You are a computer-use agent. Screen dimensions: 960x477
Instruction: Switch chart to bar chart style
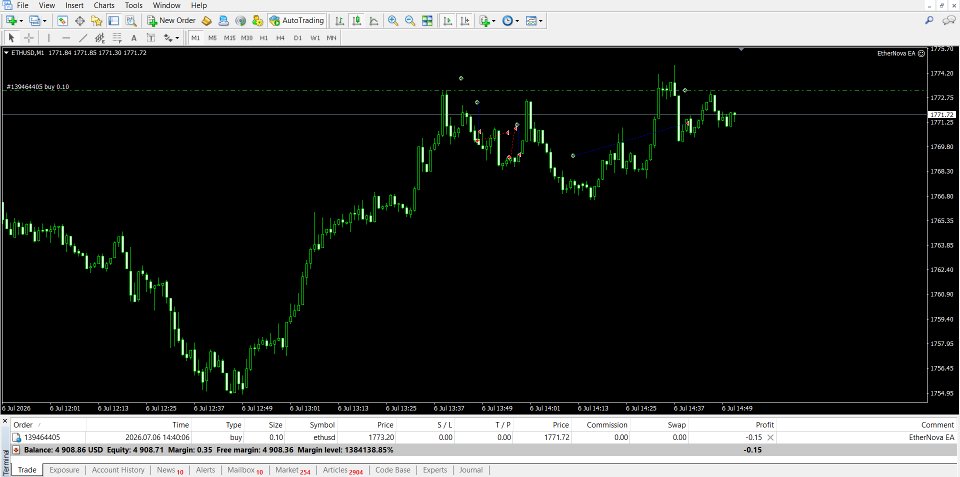tap(340, 20)
